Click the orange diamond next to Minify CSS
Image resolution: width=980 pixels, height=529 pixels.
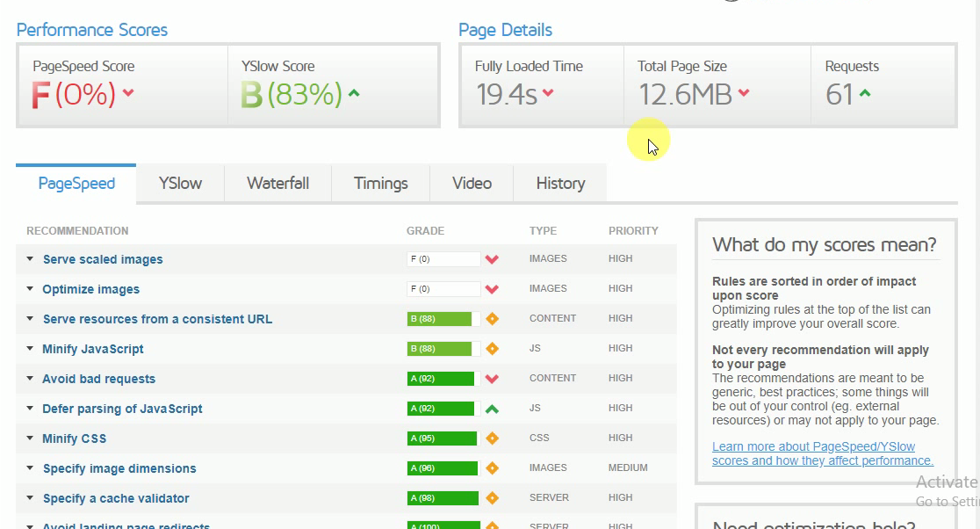[x=492, y=438]
